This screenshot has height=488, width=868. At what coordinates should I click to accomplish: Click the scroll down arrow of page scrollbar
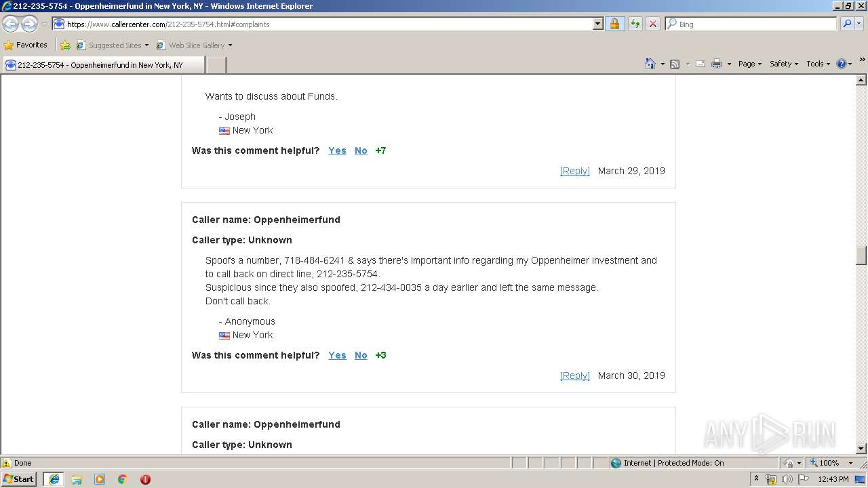click(x=861, y=449)
